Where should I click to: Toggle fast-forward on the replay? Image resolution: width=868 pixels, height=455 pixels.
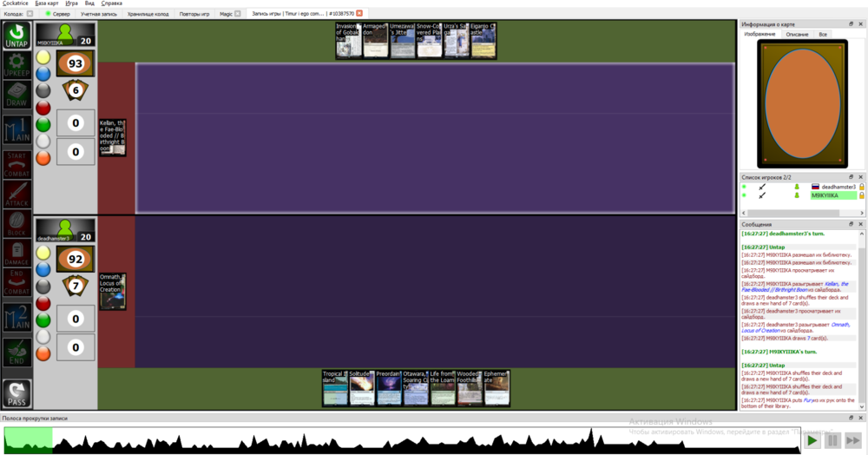click(853, 440)
